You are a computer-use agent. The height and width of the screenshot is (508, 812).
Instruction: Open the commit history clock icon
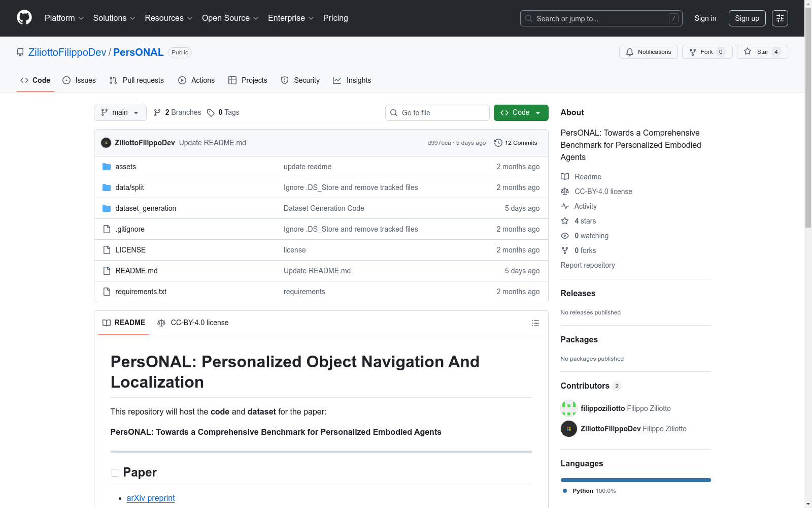coord(498,143)
